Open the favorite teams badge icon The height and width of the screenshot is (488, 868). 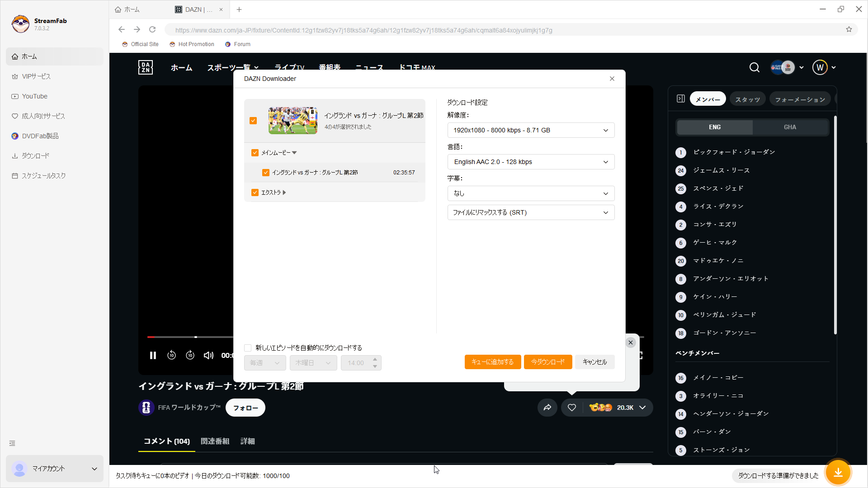783,67
